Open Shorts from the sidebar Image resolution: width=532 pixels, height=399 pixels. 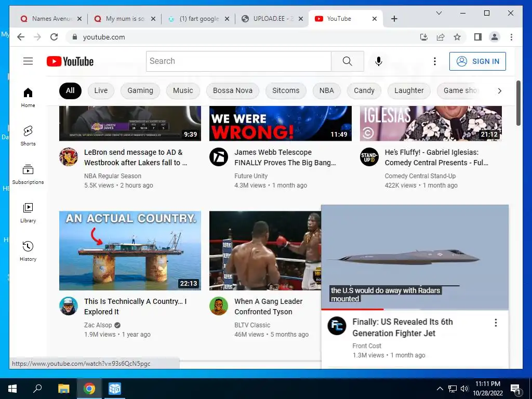[28, 136]
